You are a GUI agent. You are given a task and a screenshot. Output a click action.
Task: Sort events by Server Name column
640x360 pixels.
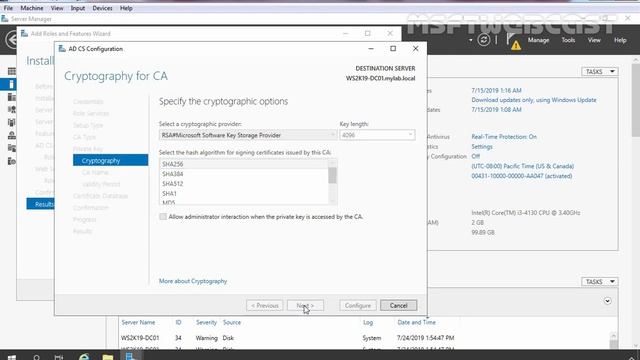tap(138, 322)
